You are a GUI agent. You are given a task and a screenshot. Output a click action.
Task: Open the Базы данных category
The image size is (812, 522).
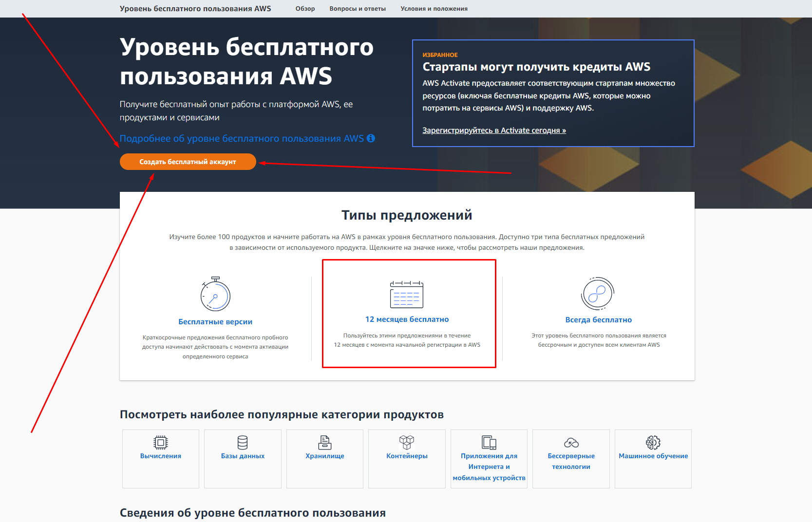pos(243,459)
